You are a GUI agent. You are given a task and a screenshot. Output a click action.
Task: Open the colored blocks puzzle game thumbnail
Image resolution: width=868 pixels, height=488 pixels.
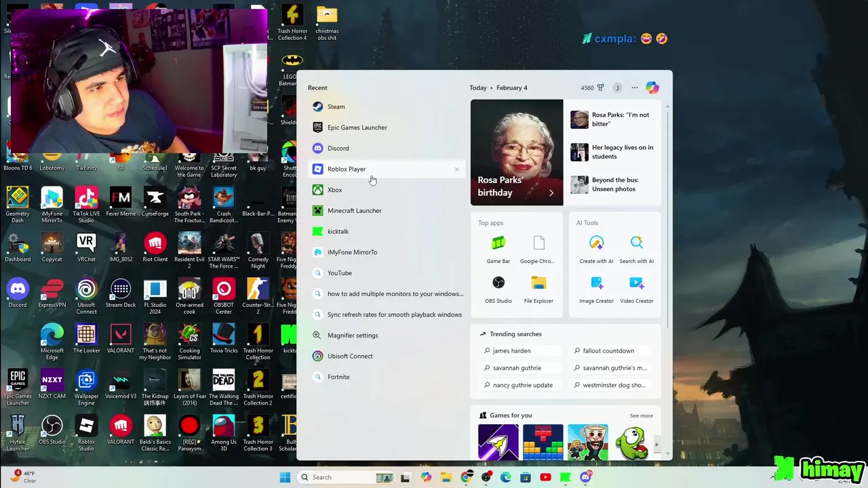coord(542,442)
